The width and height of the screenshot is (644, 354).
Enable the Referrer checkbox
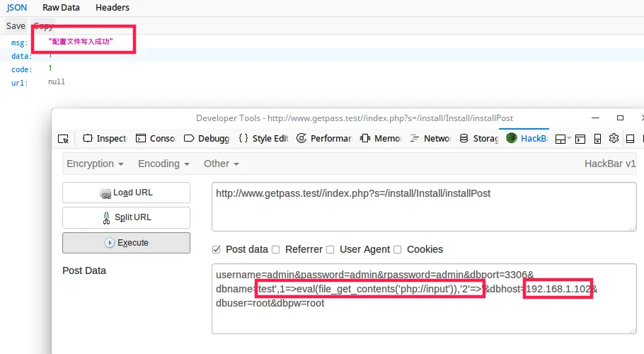coord(276,249)
